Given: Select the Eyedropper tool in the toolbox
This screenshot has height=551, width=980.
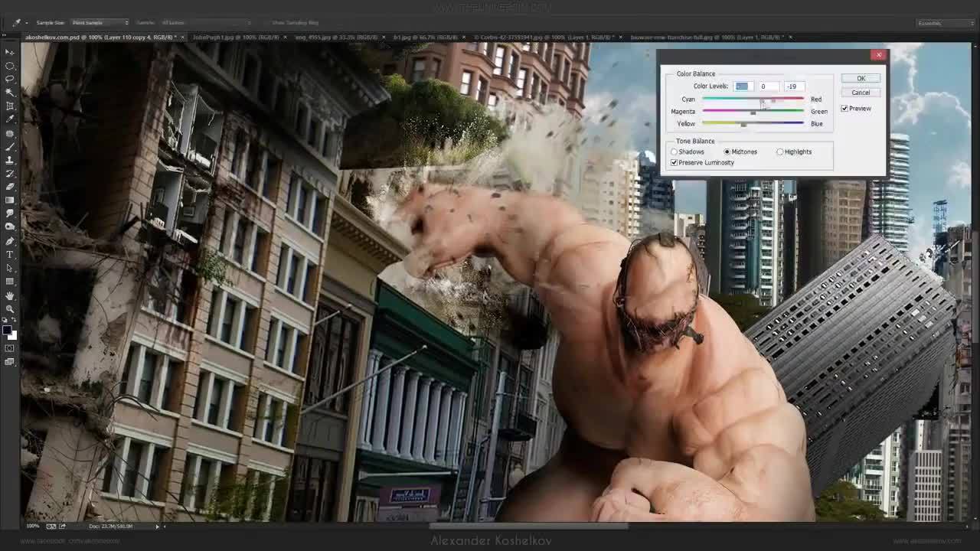Looking at the screenshot, I should pyautogui.click(x=10, y=119).
